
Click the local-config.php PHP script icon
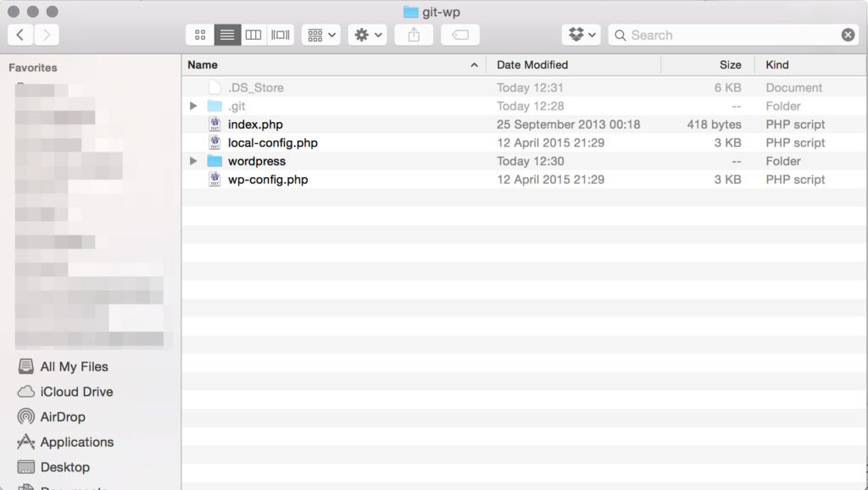coord(214,142)
